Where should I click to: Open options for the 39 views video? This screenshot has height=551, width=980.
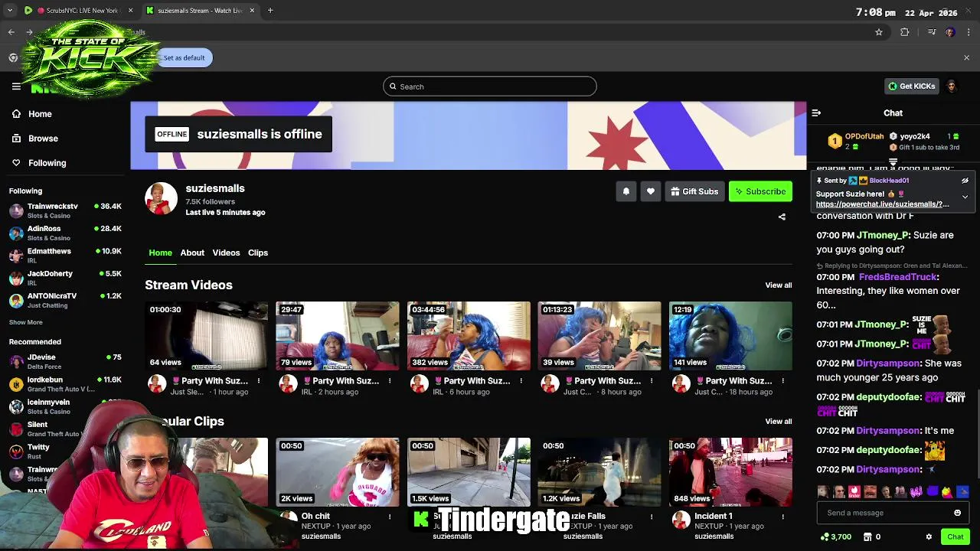[x=652, y=381]
